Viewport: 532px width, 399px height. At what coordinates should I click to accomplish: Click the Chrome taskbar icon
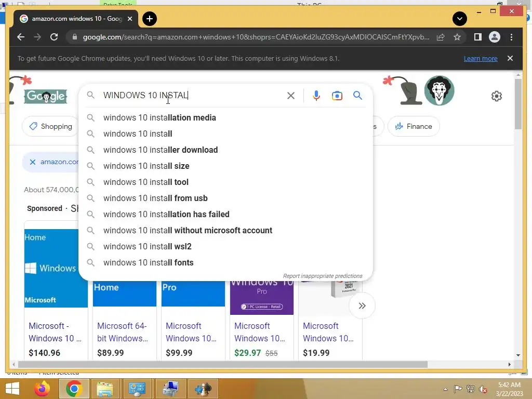pyautogui.click(x=74, y=389)
